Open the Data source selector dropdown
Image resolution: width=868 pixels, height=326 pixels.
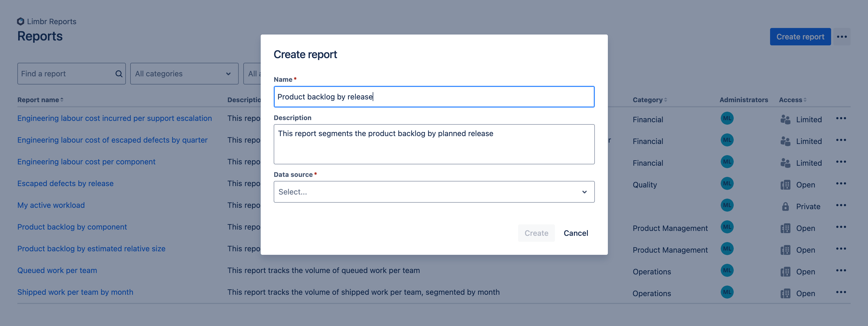click(434, 192)
